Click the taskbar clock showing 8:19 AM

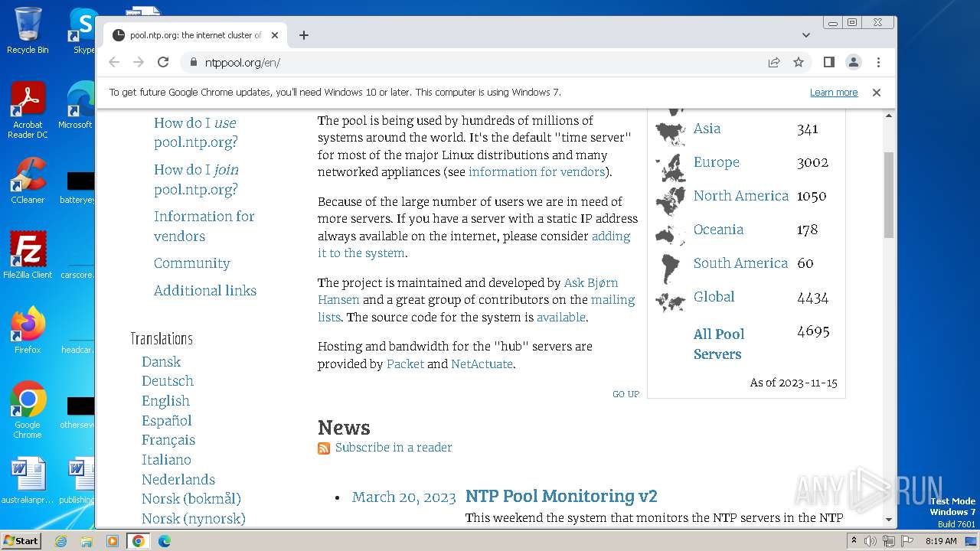tap(941, 541)
